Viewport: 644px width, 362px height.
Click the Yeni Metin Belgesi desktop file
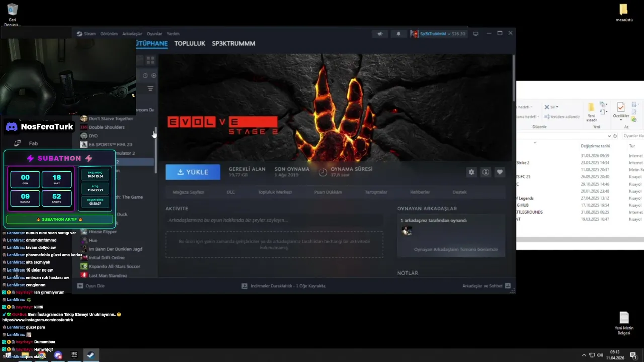click(x=624, y=323)
